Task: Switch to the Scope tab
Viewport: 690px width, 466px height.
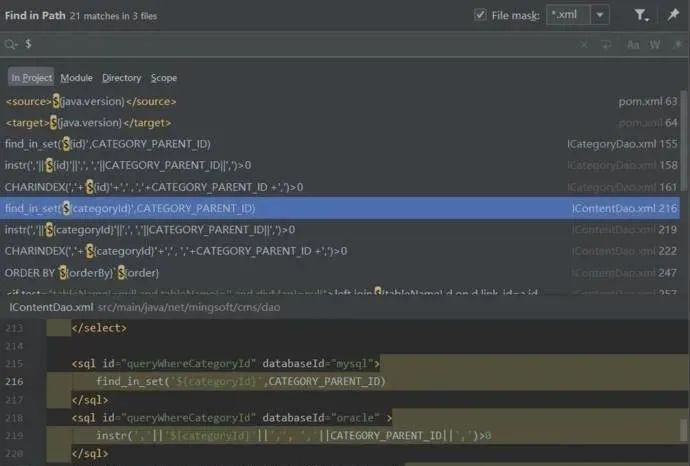Action: [164, 78]
